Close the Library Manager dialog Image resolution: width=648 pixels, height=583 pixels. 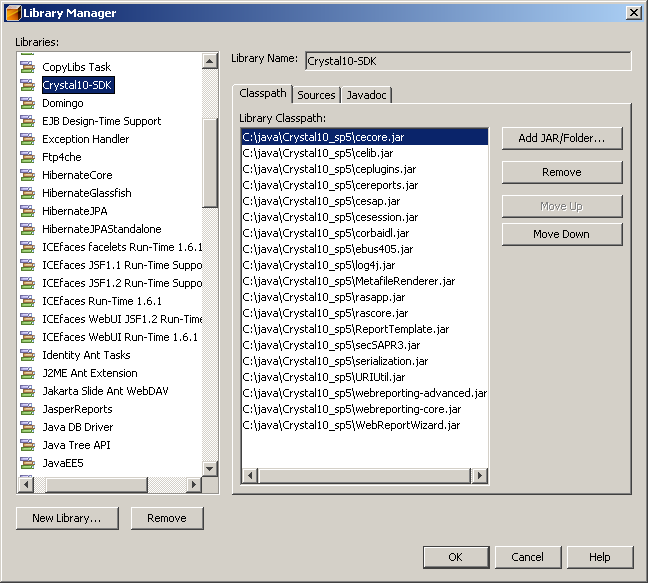tap(634, 13)
